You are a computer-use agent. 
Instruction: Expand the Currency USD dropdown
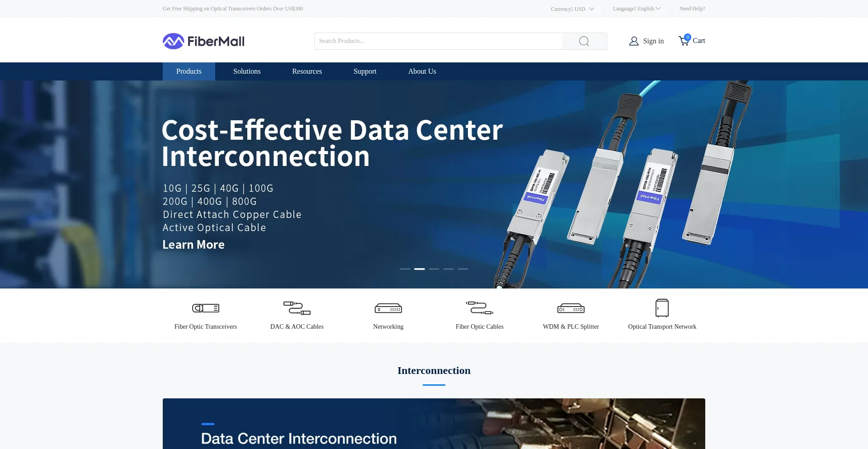(572, 9)
